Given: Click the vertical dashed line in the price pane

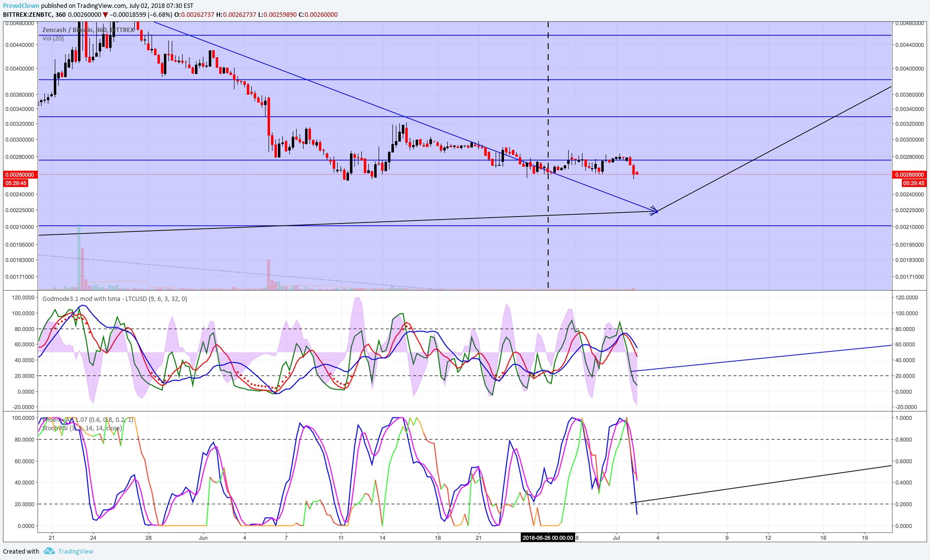Looking at the screenshot, I should (x=548, y=155).
